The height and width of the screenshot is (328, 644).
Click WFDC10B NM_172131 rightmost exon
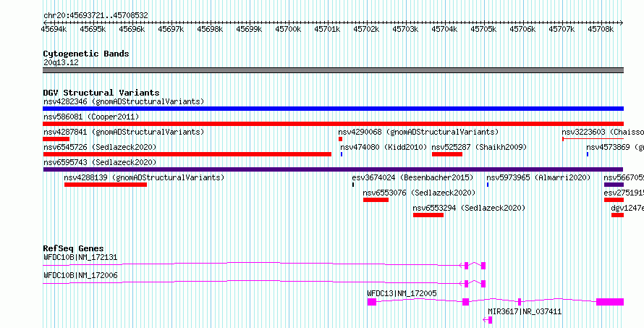(483, 266)
